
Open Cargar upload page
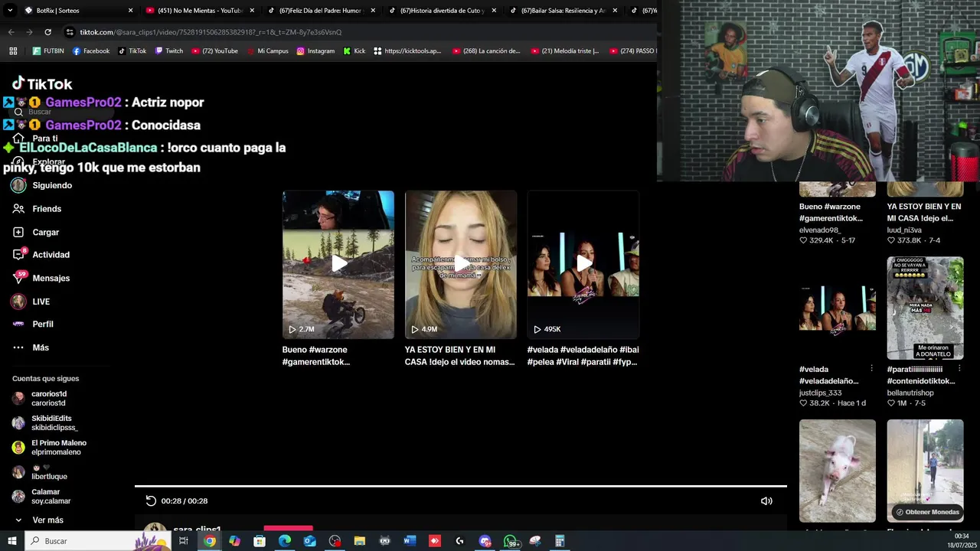(36, 232)
